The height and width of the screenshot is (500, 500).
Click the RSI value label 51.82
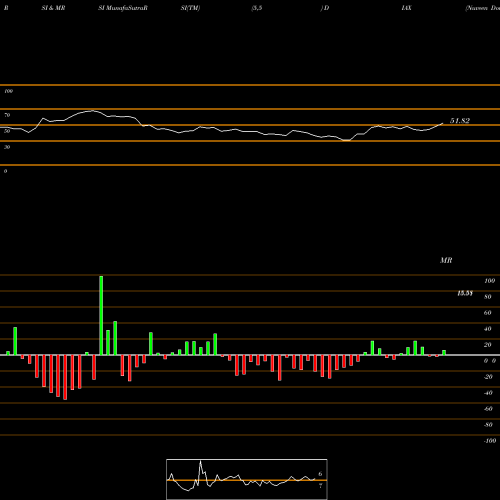(460, 121)
